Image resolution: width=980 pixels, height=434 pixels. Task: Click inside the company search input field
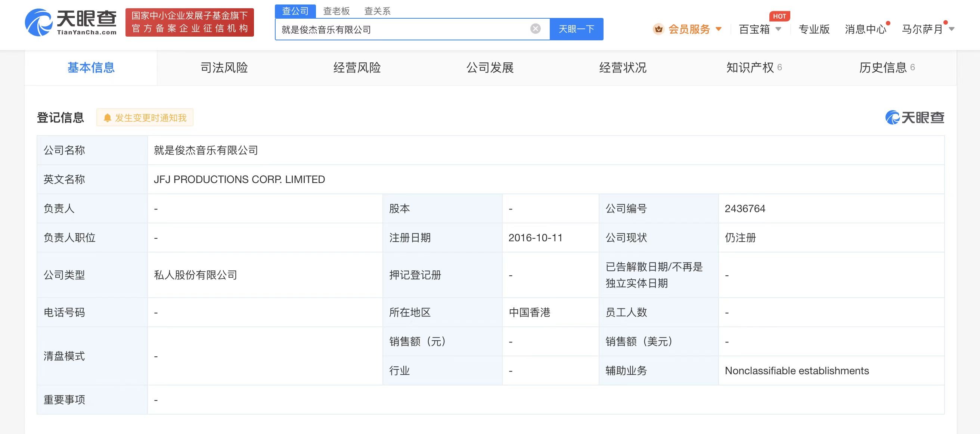400,29
